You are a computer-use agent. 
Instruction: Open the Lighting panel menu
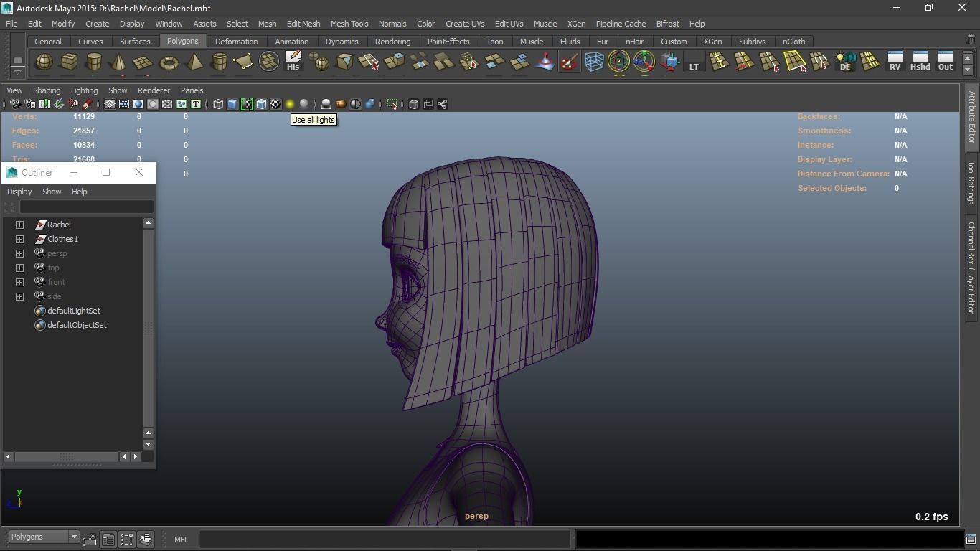84,90
